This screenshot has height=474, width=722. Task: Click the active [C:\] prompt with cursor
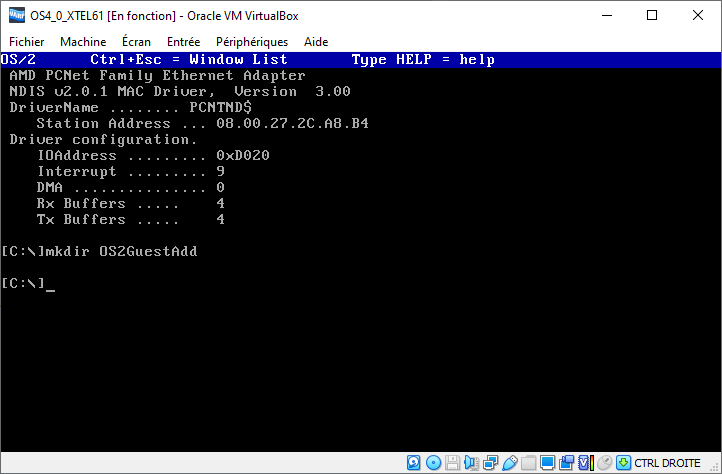pos(28,283)
